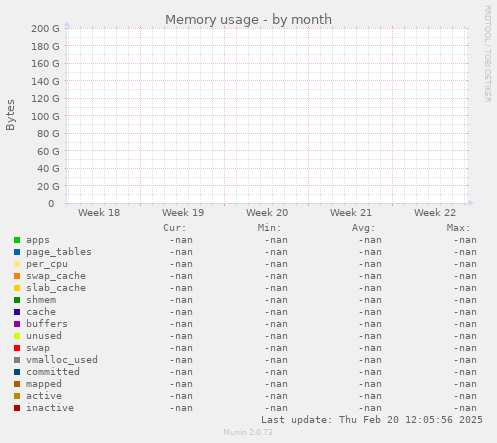Click the inactive legend label

point(50,408)
